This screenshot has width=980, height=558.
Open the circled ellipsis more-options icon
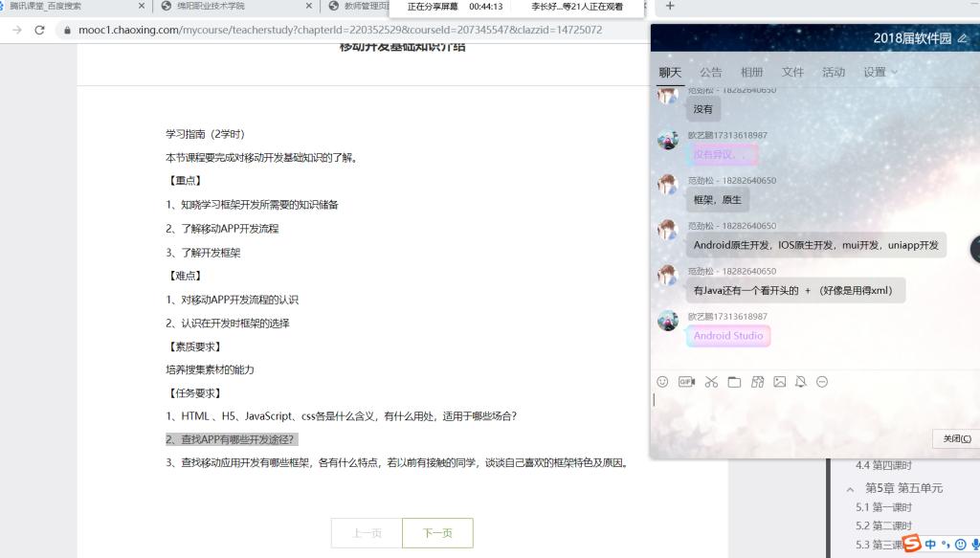point(822,382)
